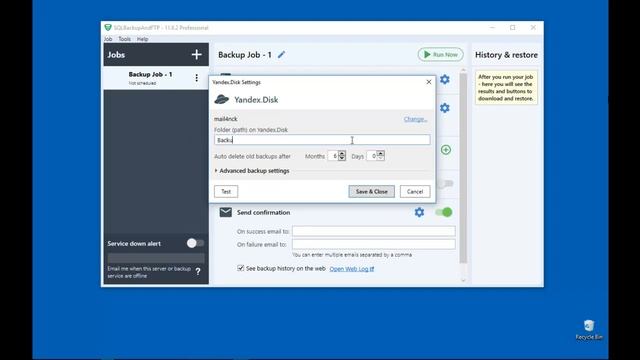Click the Jobs panel heading
The height and width of the screenshot is (360, 640).
tap(116, 55)
